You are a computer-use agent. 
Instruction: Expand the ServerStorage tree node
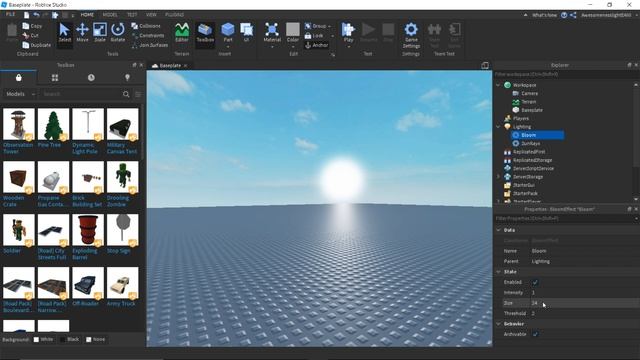[x=498, y=177]
